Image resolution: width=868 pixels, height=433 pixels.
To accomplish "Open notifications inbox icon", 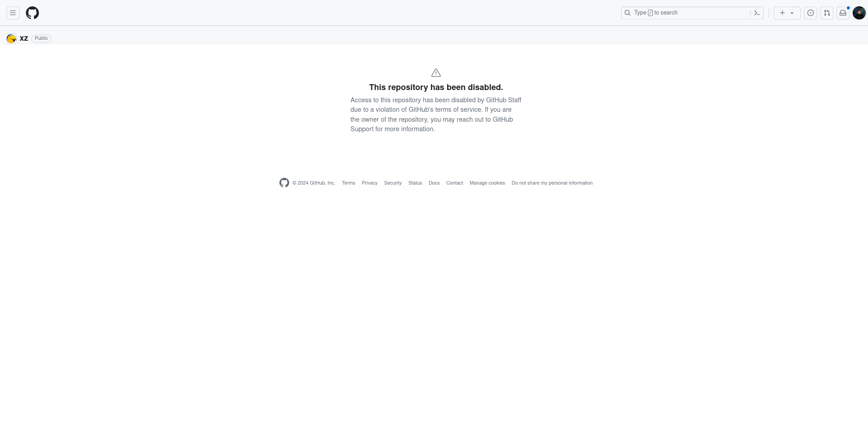I will [843, 13].
